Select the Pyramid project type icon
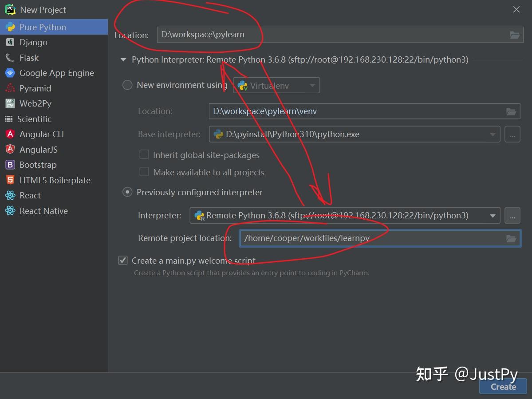The height and width of the screenshot is (399, 532). tap(10, 88)
